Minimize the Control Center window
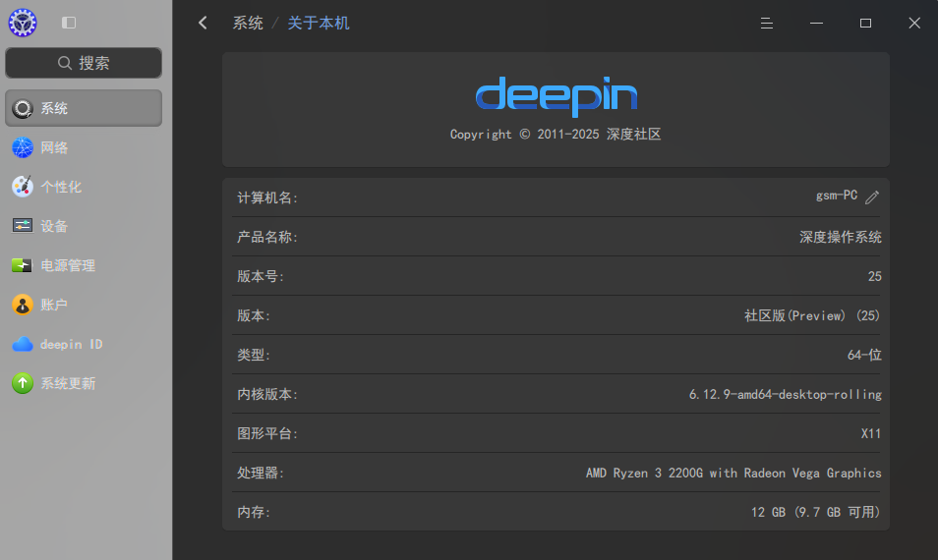Image resolution: width=938 pixels, height=560 pixels. pyautogui.click(x=816, y=23)
